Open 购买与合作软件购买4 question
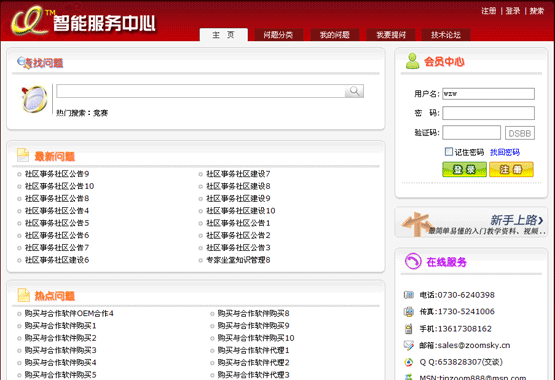 click(x=61, y=363)
